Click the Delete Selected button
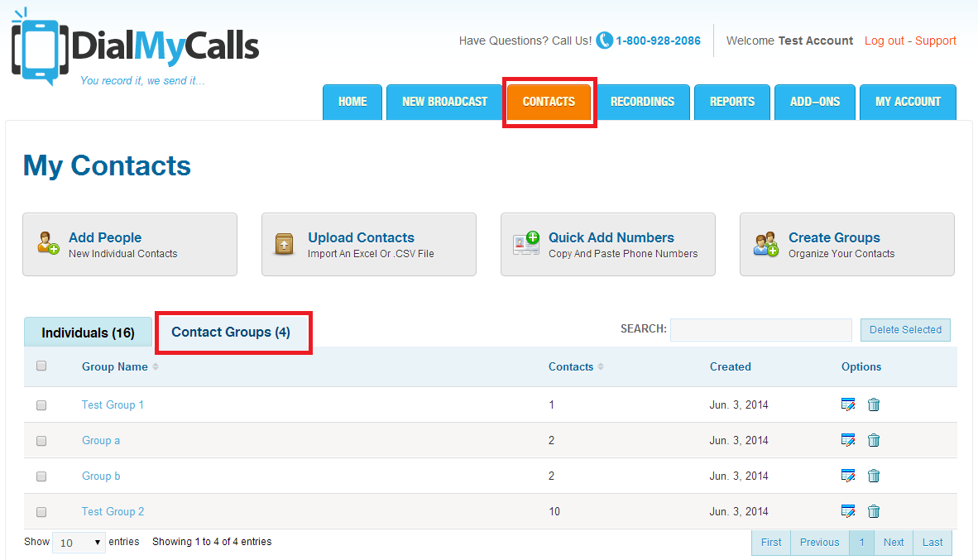The height and width of the screenshot is (560, 978). point(905,330)
